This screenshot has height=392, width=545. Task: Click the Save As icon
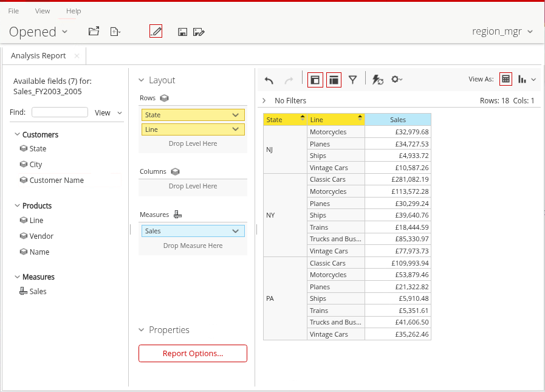point(199,32)
